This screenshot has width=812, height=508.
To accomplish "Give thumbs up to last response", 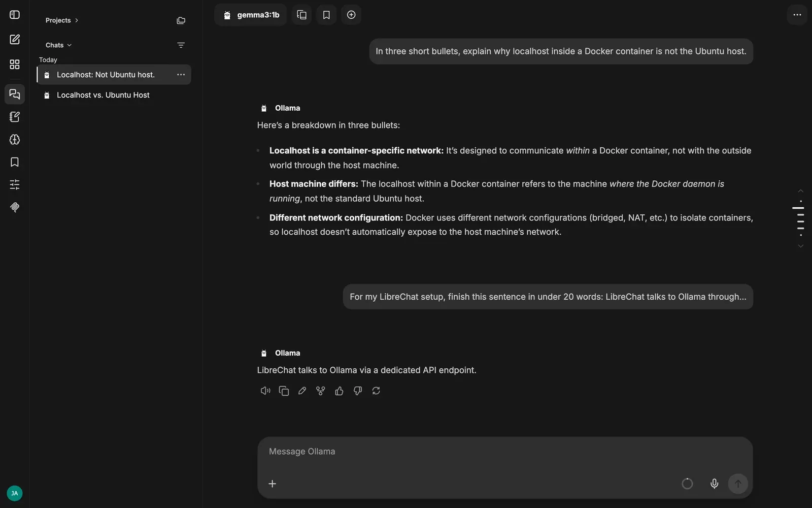I will (339, 391).
